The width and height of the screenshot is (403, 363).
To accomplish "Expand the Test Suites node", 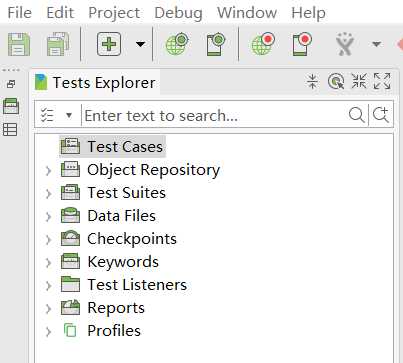I will [x=49, y=194].
